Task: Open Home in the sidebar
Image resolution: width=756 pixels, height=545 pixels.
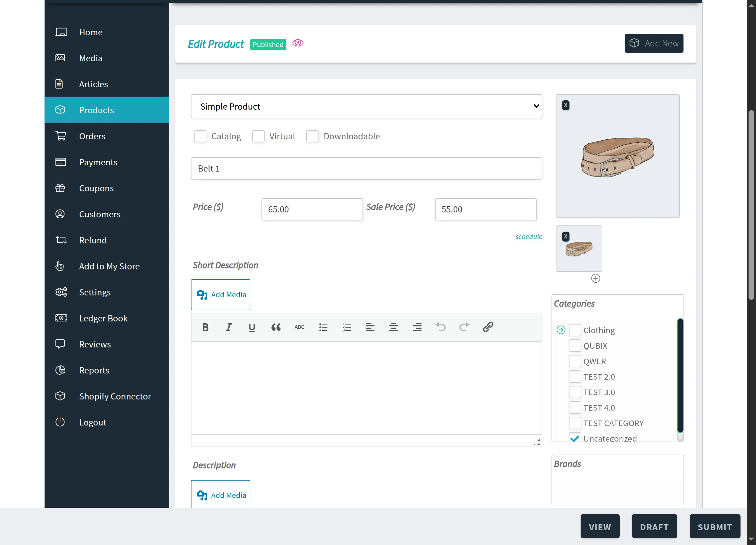Action: [107, 32]
